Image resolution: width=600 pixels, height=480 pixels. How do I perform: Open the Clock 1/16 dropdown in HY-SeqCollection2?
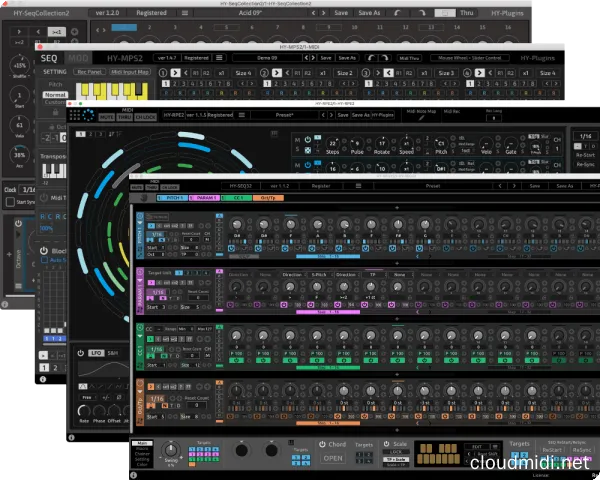(28, 189)
